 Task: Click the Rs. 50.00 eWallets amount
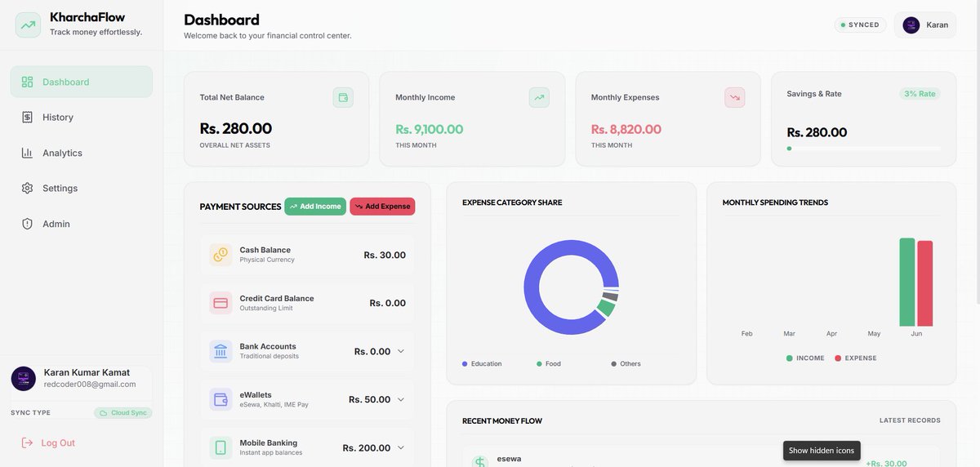click(370, 399)
